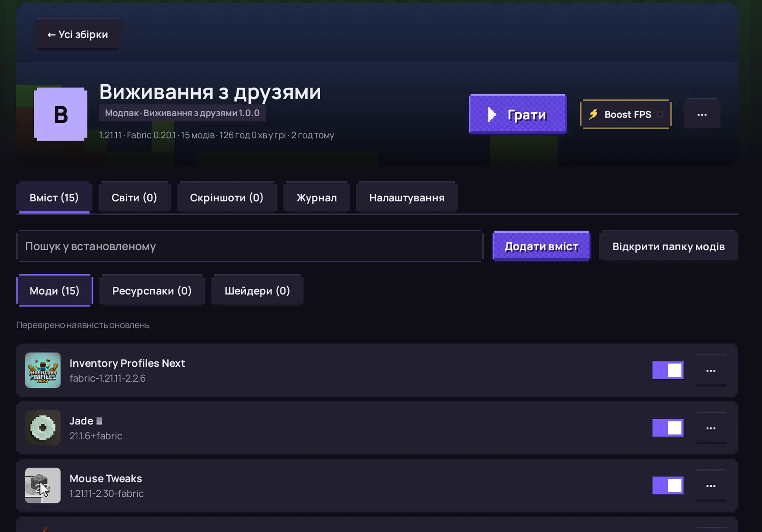
Task: Open the Скріншоти (0) tab
Action: (227, 197)
